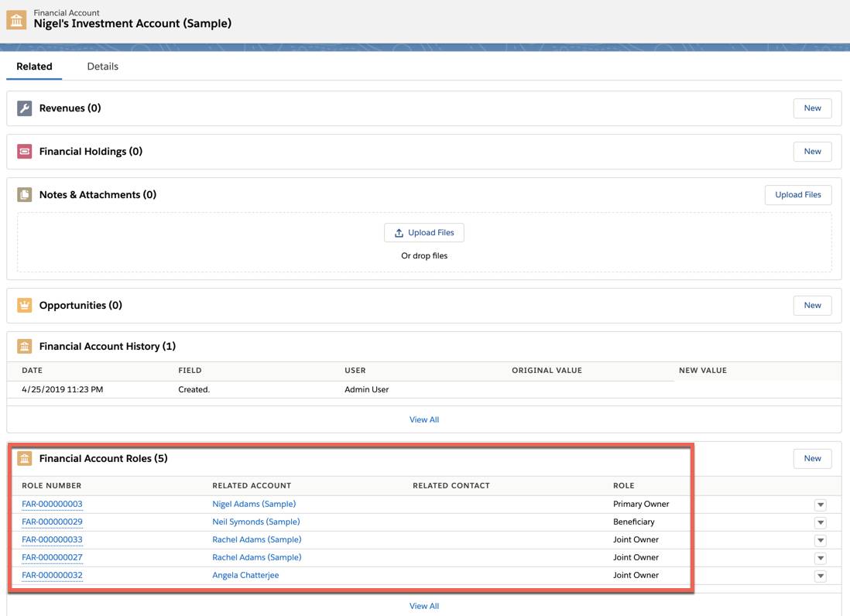Click Joint Owner in Angela Chatterjee row
Viewport: 850px width, 616px height.
636,575
